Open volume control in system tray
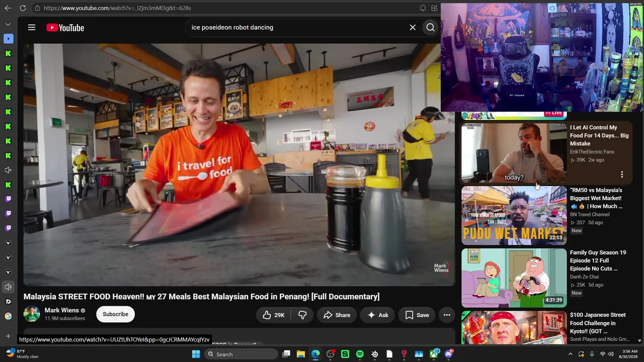Image resolution: width=644 pixels, height=362 pixels. point(611,354)
